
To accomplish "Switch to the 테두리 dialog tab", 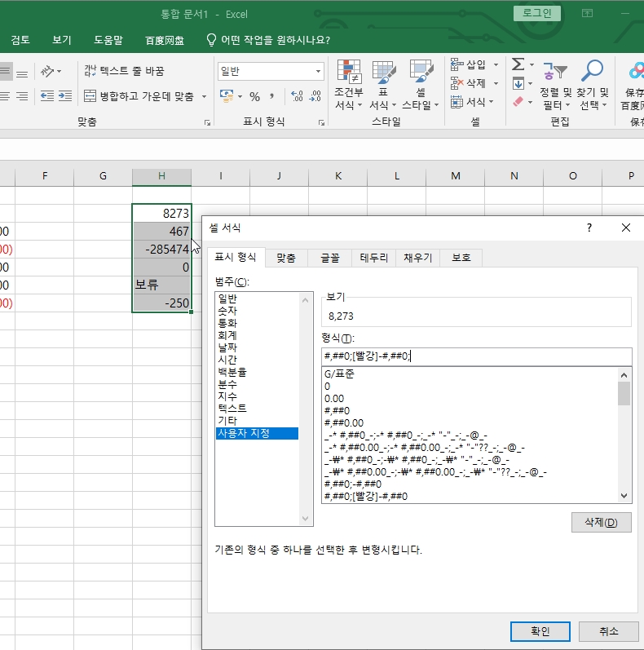I will point(374,258).
